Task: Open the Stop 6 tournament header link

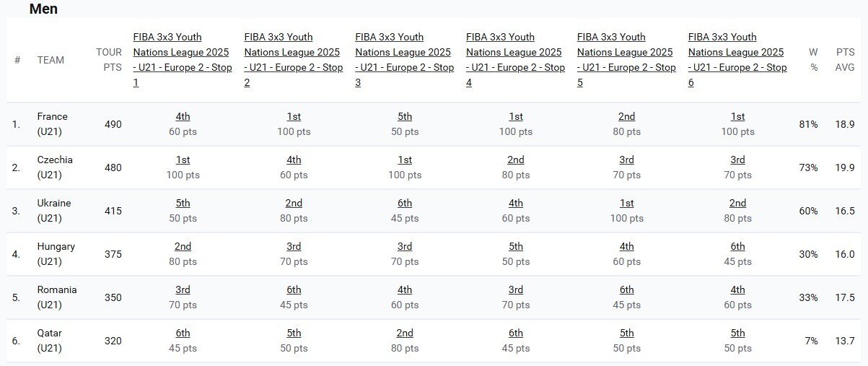Action: [737, 60]
